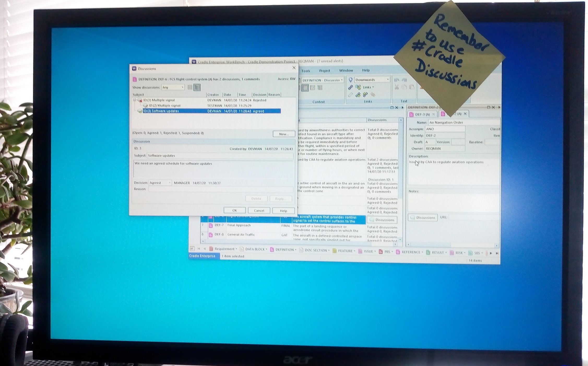Click the discussion text area
This screenshot has width=588, height=366.
[213, 169]
